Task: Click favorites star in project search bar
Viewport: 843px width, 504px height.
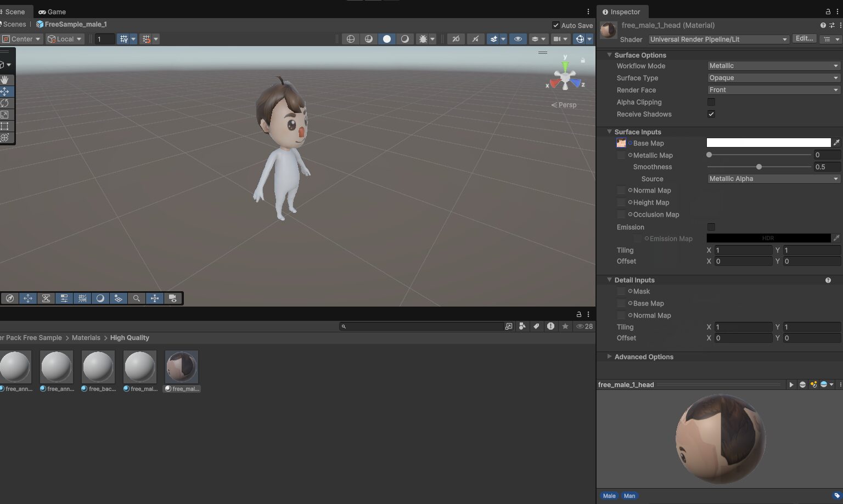Action: (x=565, y=326)
